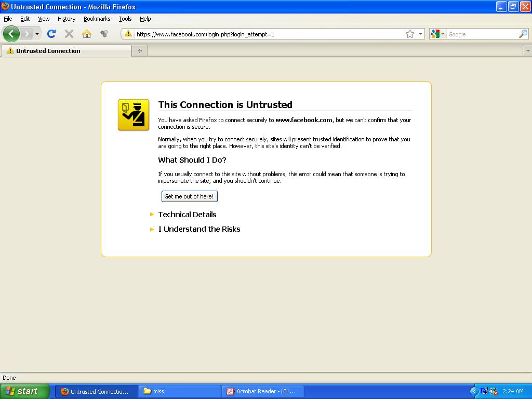This screenshot has width=532, height=399.
Task: Bookmark this page with the star icon
Action: pos(410,34)
